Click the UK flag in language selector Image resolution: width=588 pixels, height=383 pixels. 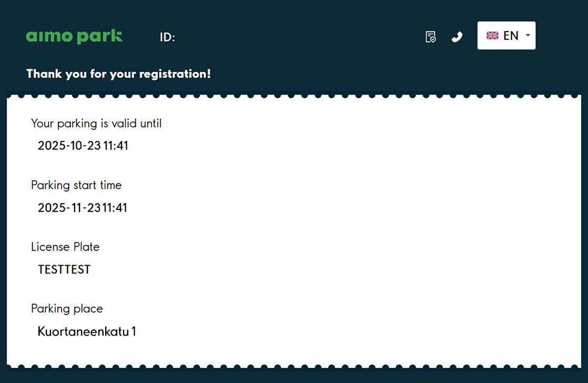(x=492, y=36)
